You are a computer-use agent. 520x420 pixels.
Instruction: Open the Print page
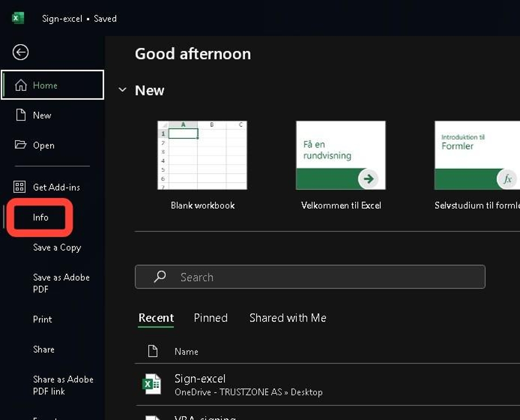[x=42, y=319]
